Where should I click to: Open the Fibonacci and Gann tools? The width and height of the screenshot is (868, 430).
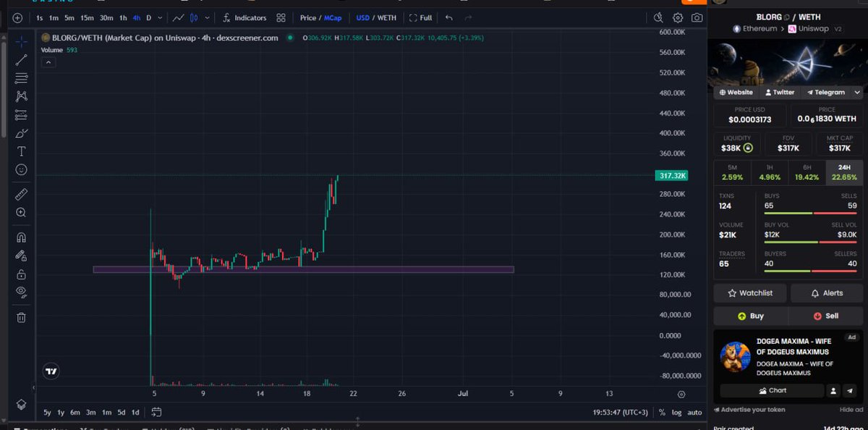coord(21,78)
